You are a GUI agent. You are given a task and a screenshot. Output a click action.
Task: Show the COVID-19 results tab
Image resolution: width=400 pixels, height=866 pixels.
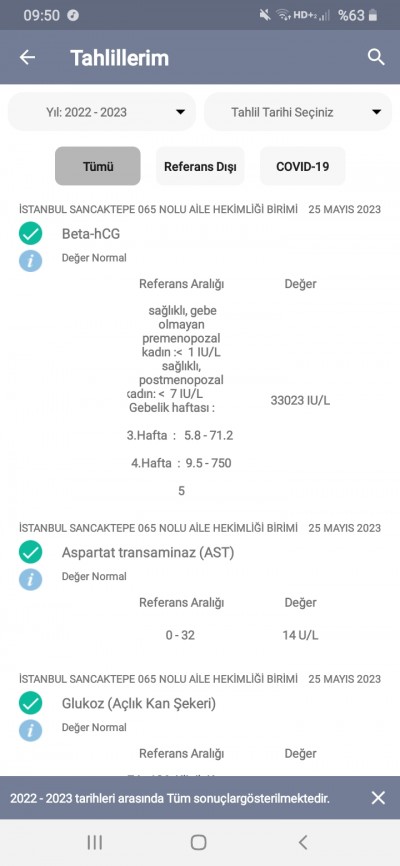pyautogui.click(x=303, y=166)
